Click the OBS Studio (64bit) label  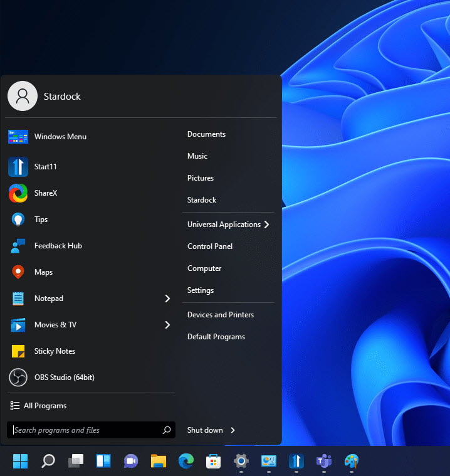[x=65, y=378]
